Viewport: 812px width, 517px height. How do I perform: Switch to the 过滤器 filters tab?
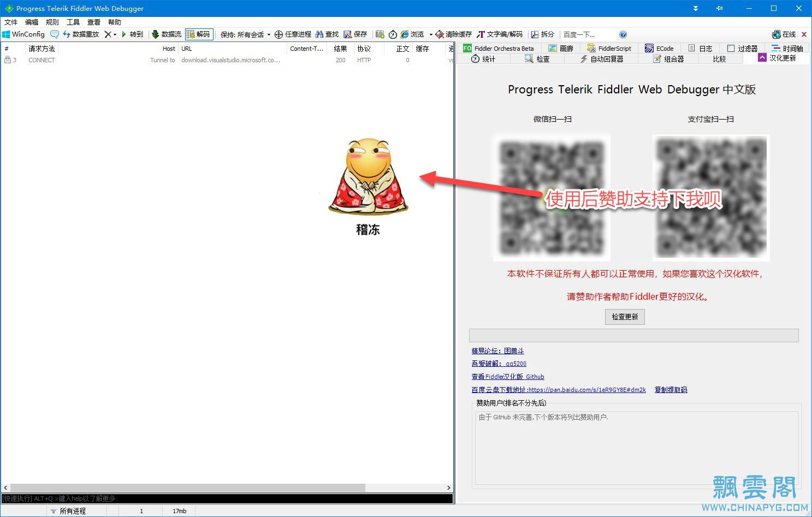pyautogui.click(x=743, y=48)
